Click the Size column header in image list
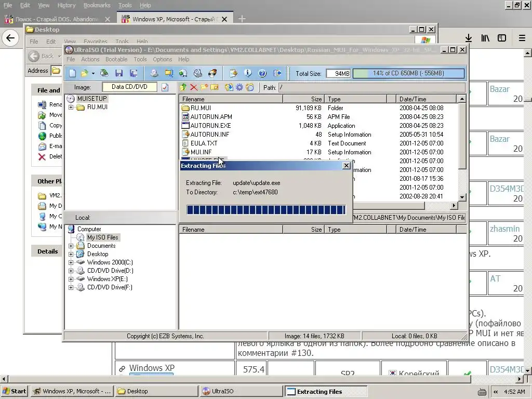Screen dimensions: 532x399 tap(303, 99)
